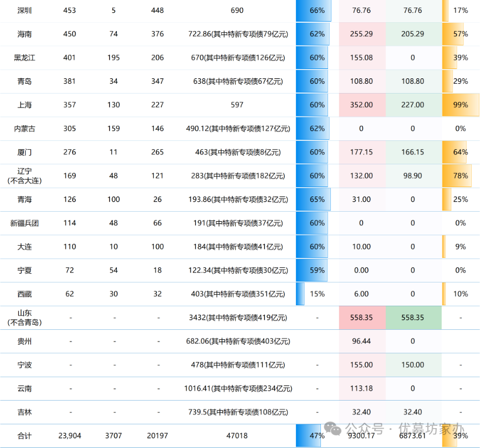This screenshot has height=448, width=480.
Task: Click the green 558.35 cell for 山东
Action: pyautogui.click(x=413, y=317)
